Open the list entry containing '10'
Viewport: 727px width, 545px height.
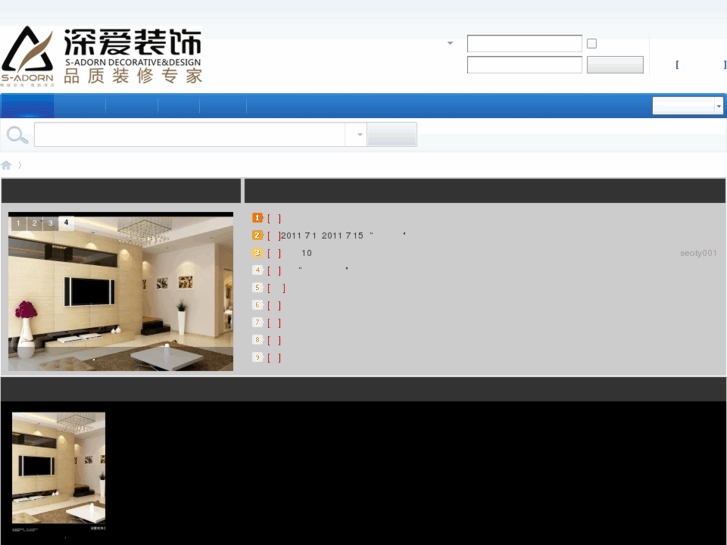(x=306, y=253)
